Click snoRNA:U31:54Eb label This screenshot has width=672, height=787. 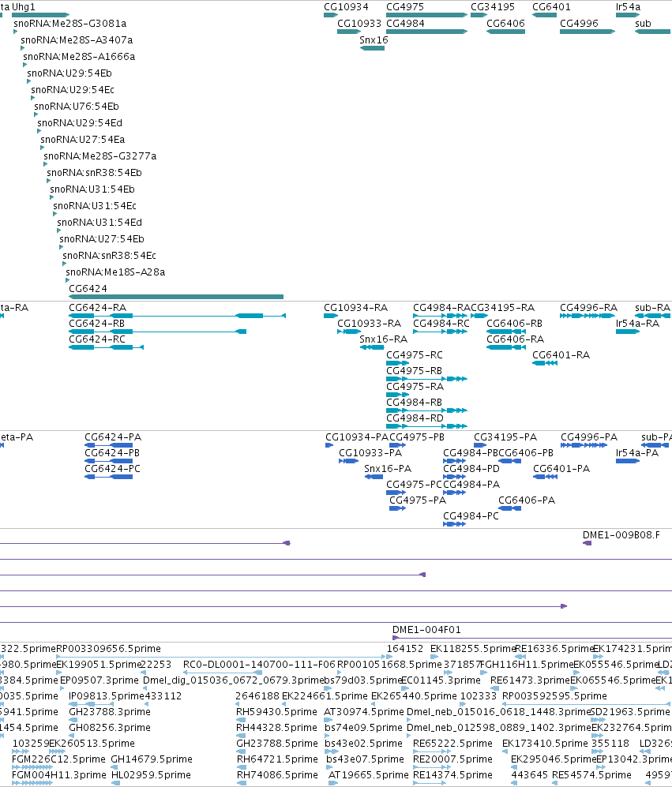point(92,189)
